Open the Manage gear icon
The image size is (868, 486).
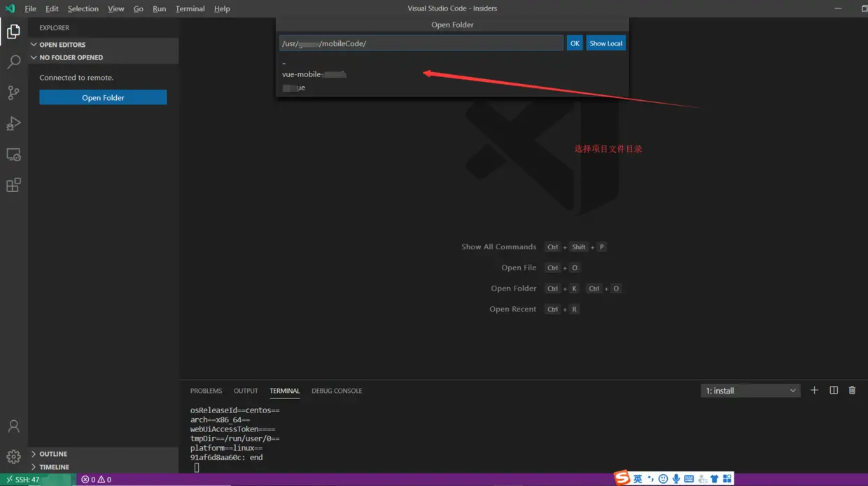tap(13, 457)
